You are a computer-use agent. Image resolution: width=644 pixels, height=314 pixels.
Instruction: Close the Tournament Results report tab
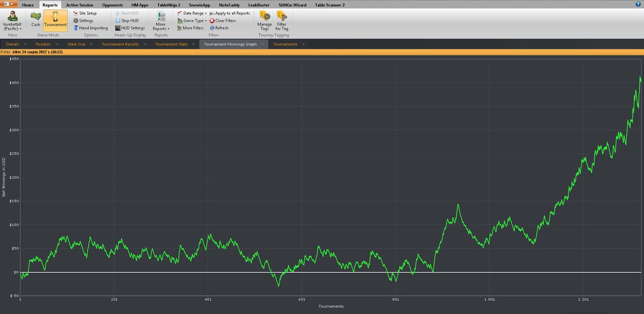[x=144, y=44]
